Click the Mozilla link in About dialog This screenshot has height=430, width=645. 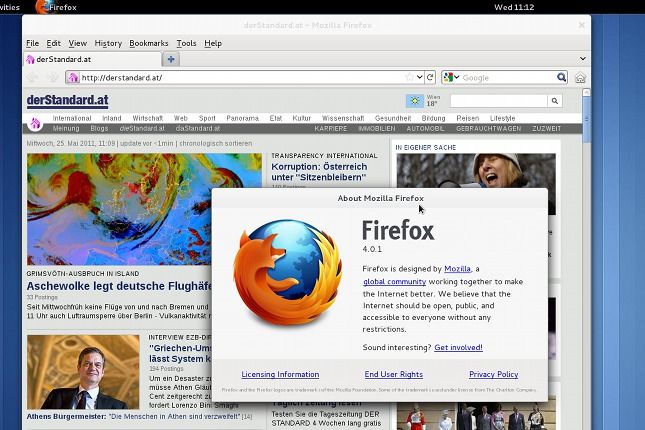(457, 269)
